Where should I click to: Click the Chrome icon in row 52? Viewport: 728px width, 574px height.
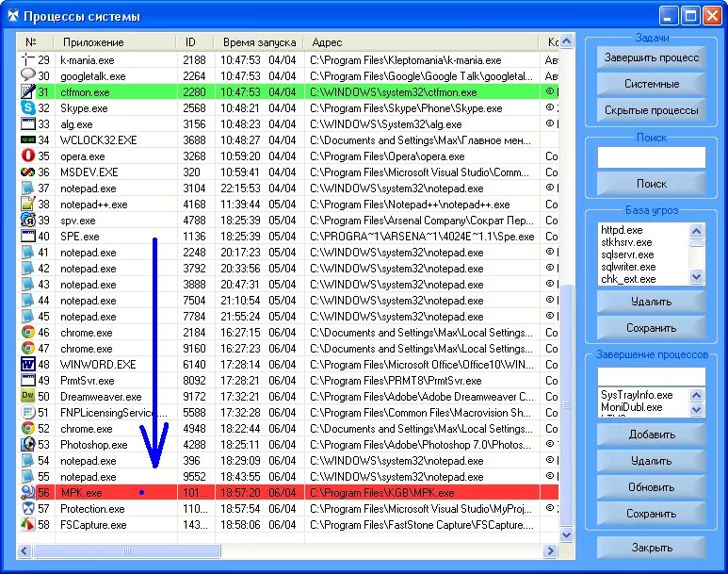pos(28,428)
